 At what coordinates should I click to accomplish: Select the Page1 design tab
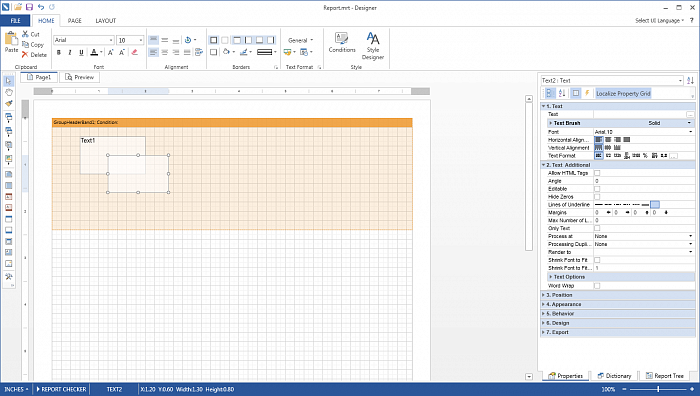click(39, 77)
